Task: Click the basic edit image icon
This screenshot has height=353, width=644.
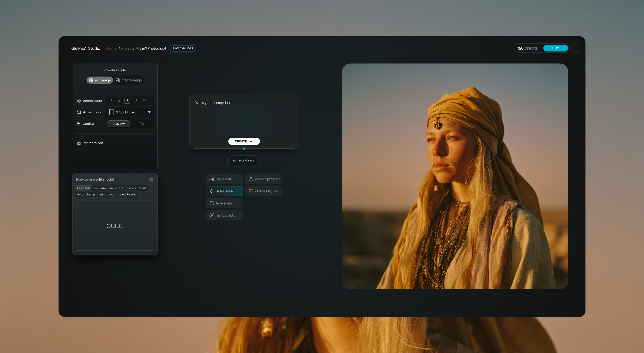Action: pos(212,179)
